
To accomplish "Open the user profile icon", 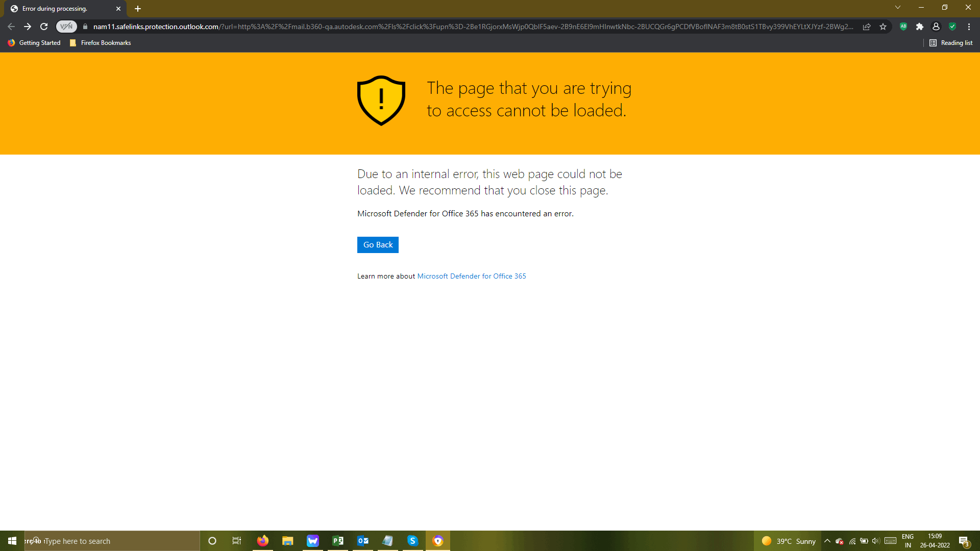I will click(936, 27).
